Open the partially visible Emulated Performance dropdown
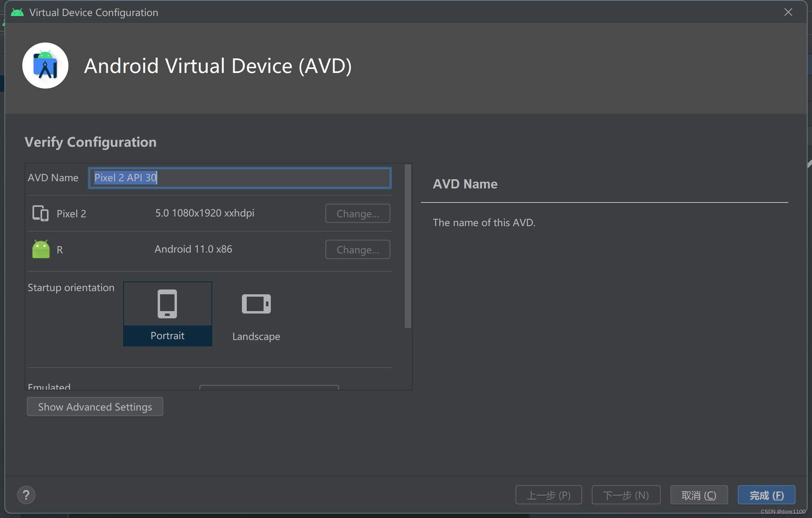The image size is (812, 518). [269, 387]
